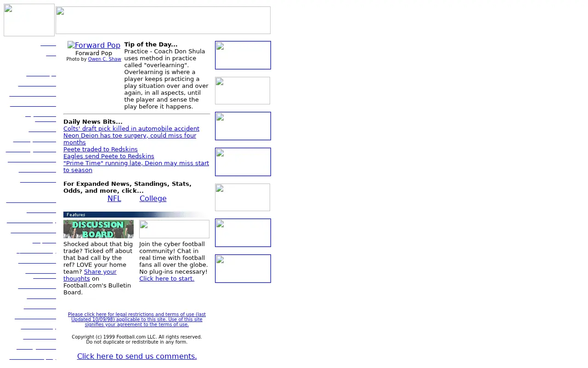Go to the NFL expanded news section
This screenshot has height=368, width=588.
coord(114,199)
